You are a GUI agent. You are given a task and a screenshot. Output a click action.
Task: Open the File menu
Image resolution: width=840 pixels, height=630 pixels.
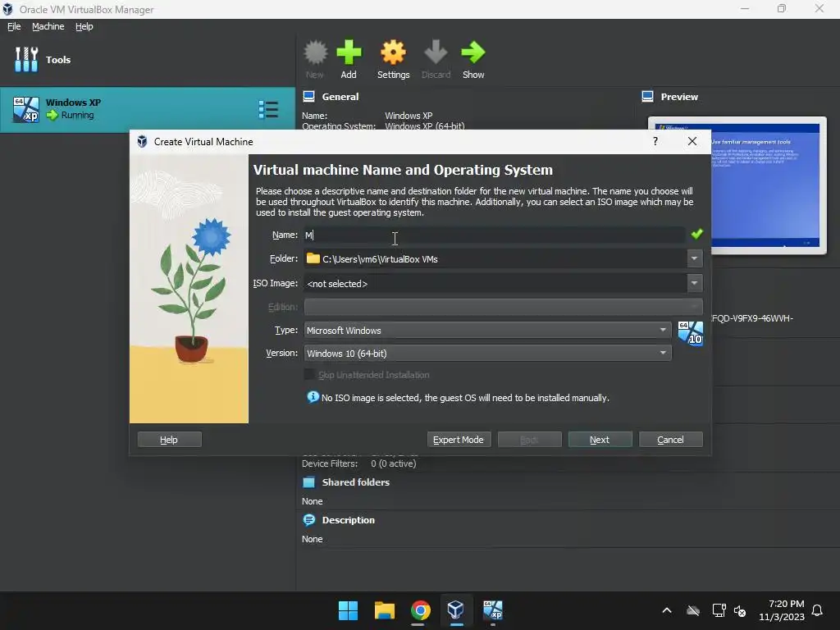[14, 26]
